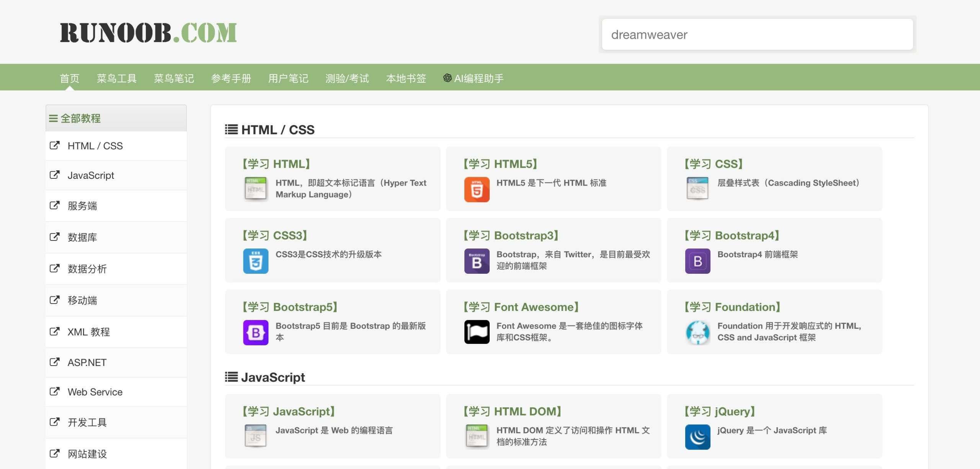
Task: Open the 菜鸟工具 menu item
Action: click(117, 78)
